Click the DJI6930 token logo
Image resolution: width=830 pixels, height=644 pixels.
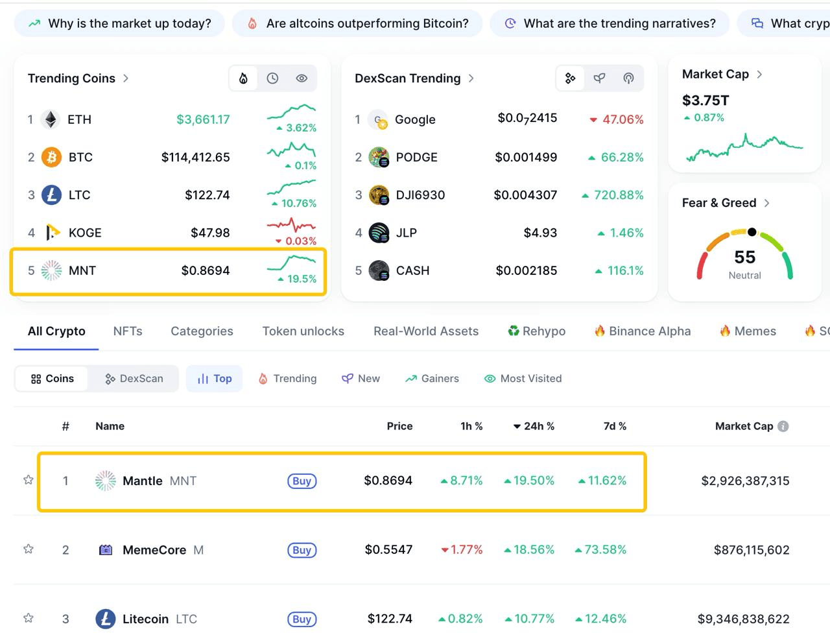click(x=379, y=195)
